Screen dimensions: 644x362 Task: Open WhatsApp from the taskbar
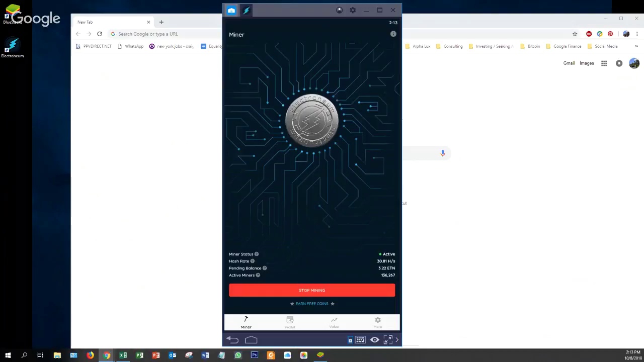pos(238,355)
